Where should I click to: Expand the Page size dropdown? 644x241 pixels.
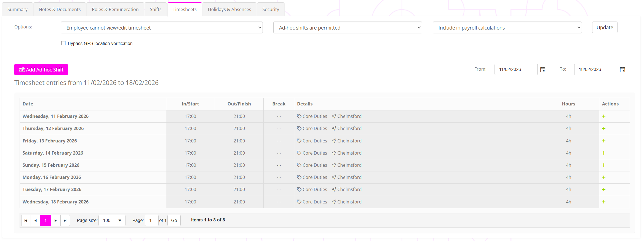112,221
